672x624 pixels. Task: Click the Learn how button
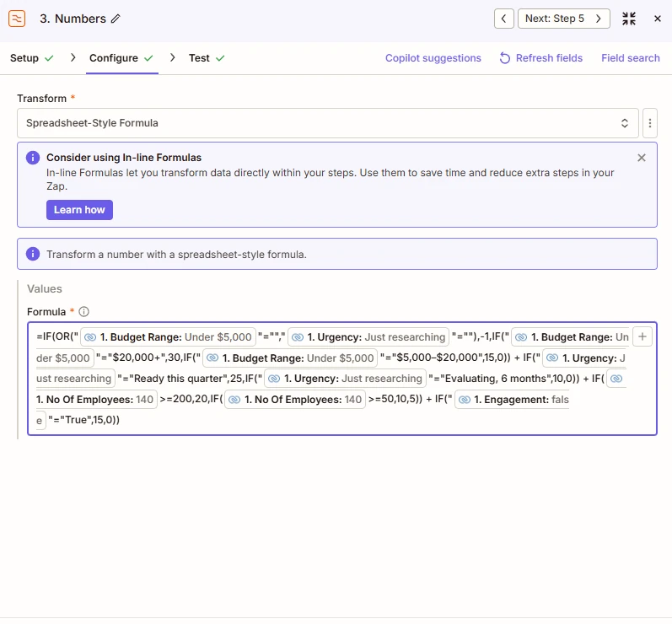(x=79, y=210)
